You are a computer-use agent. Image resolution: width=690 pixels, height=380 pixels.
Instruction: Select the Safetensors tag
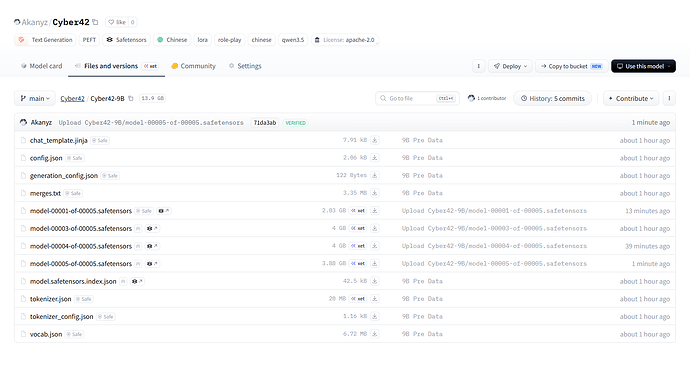click(x=127, y=40)
